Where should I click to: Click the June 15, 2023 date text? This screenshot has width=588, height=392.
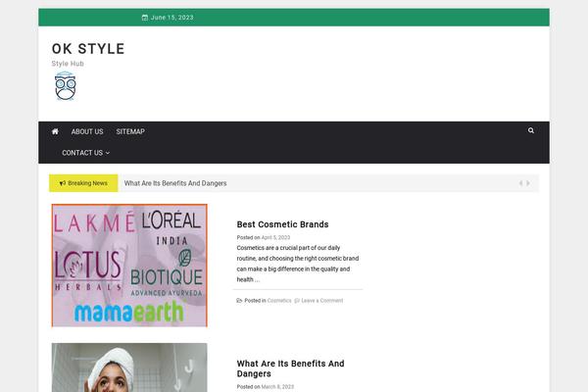172,18
